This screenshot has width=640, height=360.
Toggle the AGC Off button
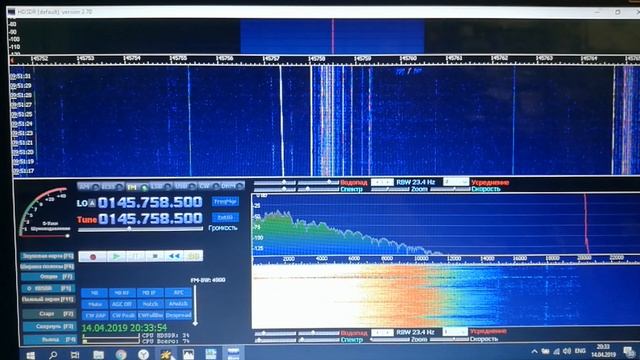[x=122, y=304]
